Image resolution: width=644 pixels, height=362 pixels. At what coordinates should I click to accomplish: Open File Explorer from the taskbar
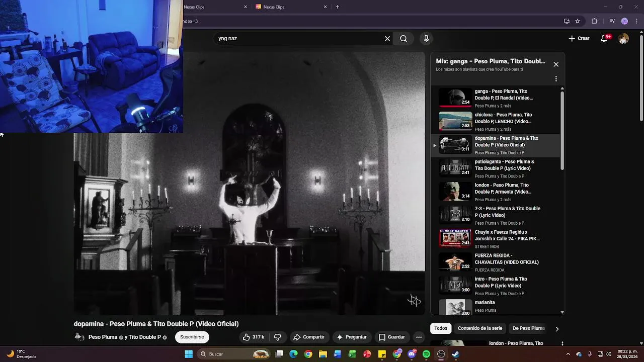coord(323,354)
